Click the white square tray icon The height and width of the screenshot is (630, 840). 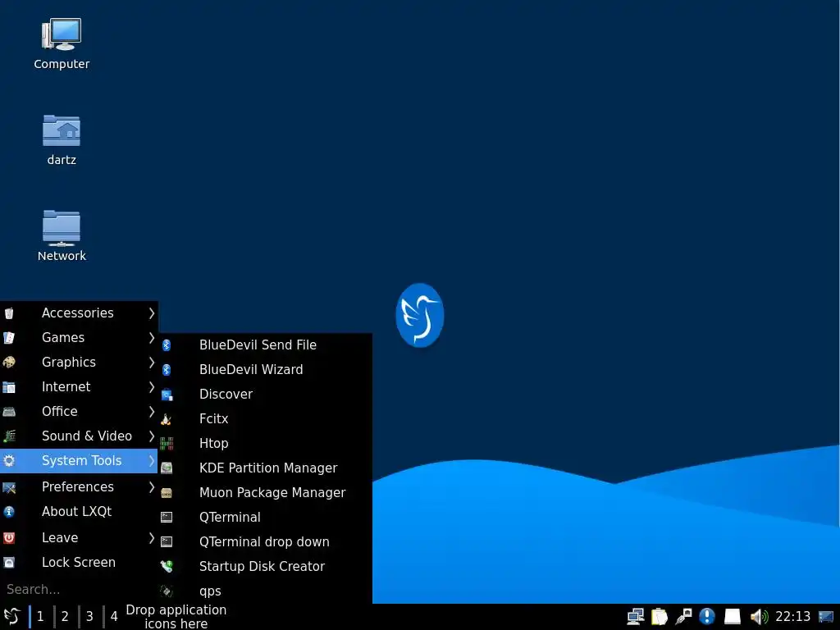tap(733, 617)
